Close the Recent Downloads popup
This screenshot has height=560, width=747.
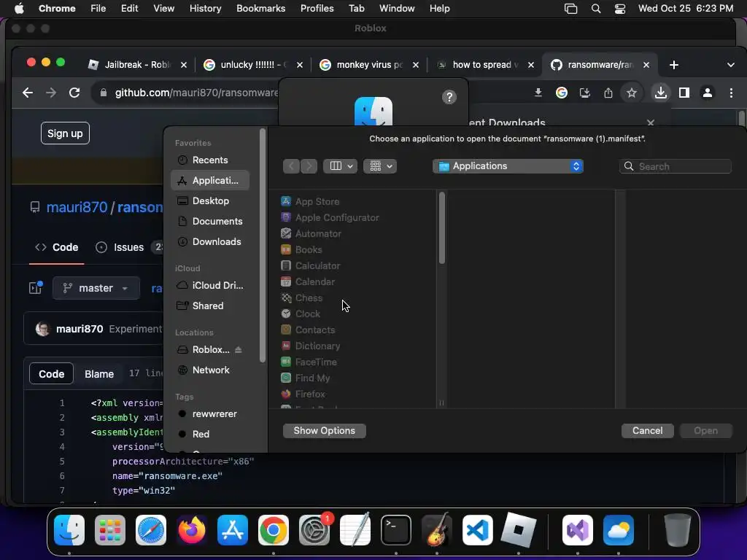650,122
